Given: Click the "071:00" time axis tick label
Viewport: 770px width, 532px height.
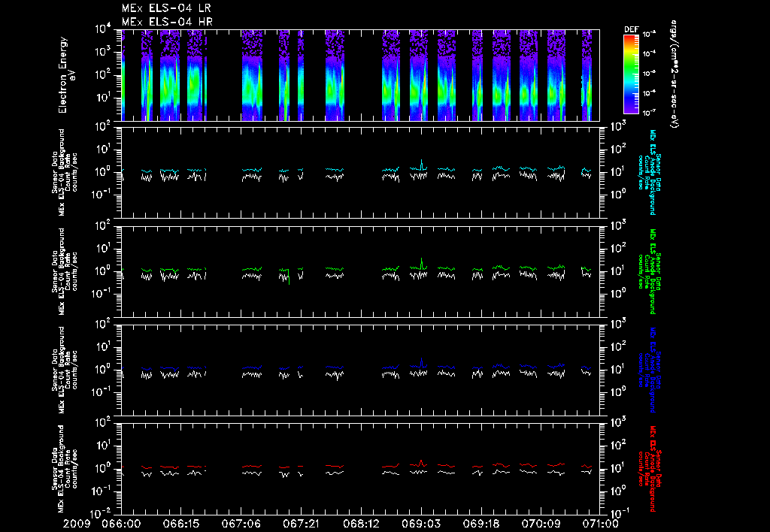Looking at the screenshot, I should tap(600, 524).
